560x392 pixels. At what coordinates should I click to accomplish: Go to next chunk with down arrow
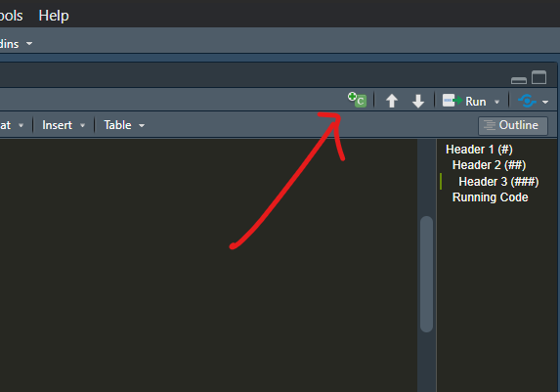418,101
